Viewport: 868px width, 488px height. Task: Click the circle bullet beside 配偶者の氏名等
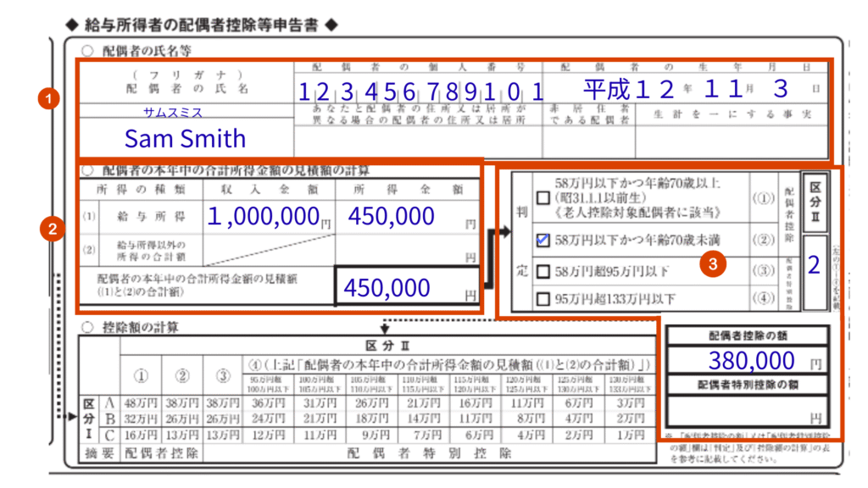87,50
